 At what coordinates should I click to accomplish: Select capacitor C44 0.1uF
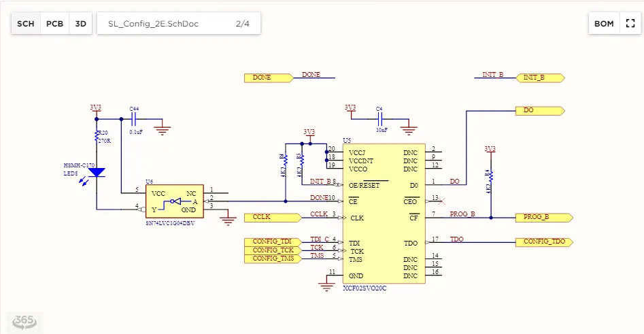(133, 119)
